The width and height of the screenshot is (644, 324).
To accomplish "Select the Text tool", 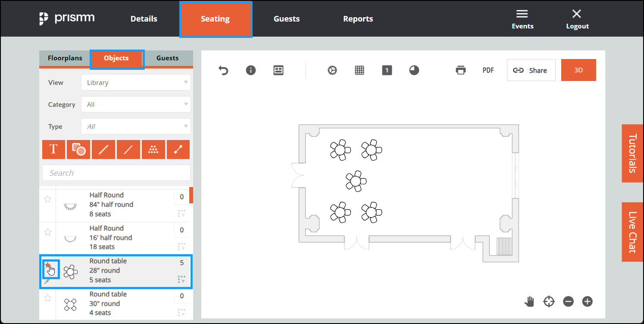I will (x=53, y=150).
